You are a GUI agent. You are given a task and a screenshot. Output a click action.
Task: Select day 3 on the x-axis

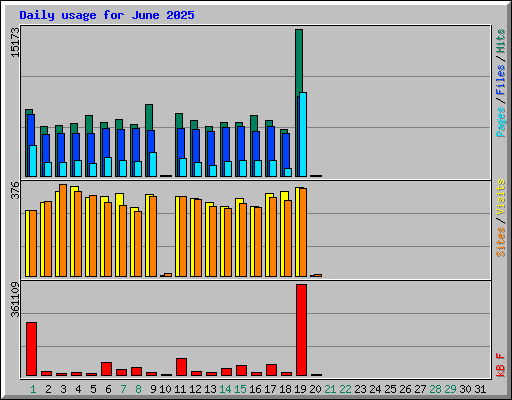63,389
